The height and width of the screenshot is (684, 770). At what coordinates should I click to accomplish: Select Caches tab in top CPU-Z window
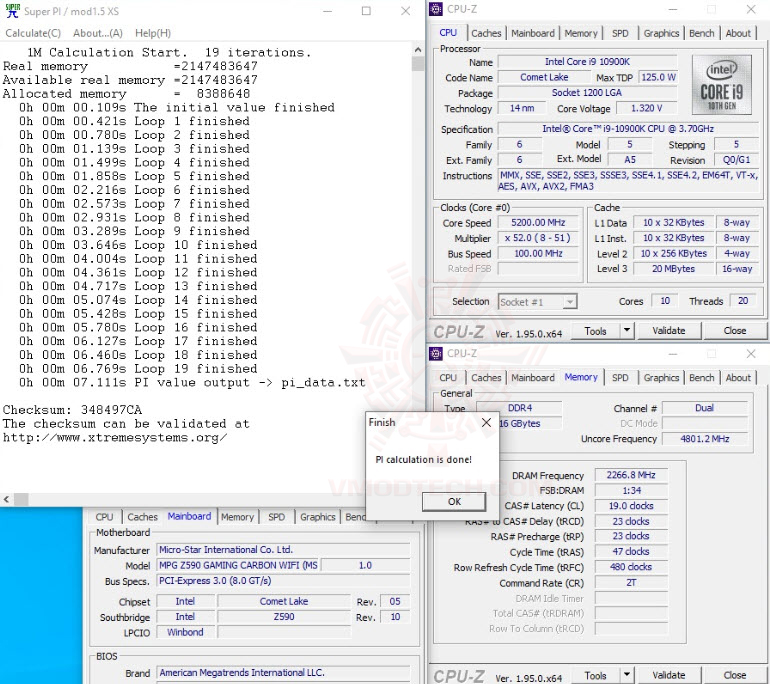[x=486, y=33]
